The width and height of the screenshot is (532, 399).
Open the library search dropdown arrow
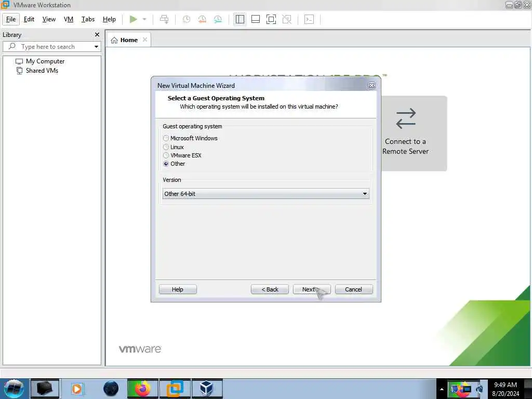(x=96, y=46)
